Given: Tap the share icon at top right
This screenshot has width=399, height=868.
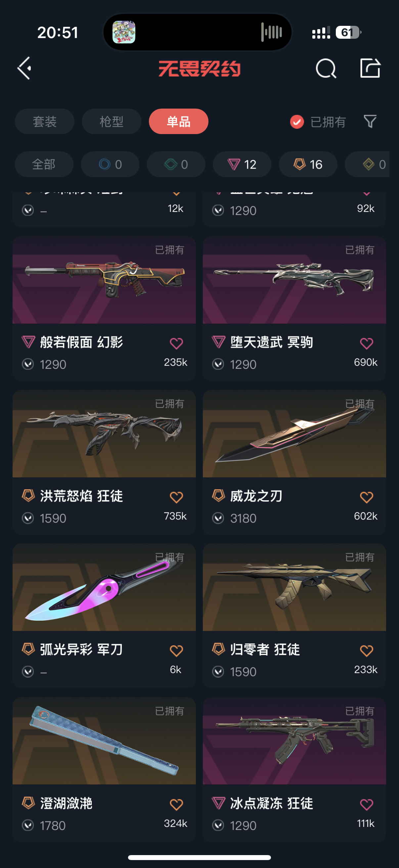Looking at the screenshot, I should (370, 68).
